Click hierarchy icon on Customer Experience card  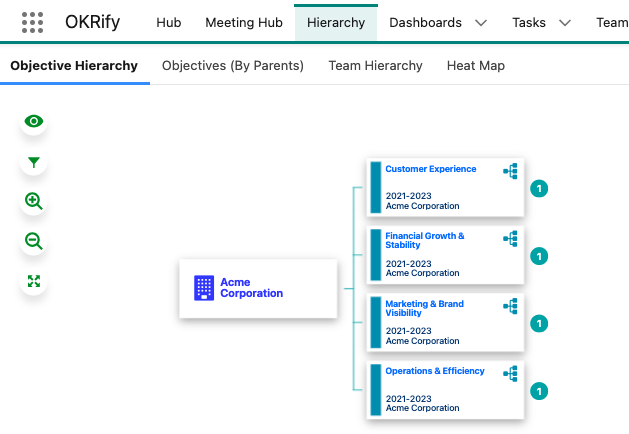tap(510, 171)
